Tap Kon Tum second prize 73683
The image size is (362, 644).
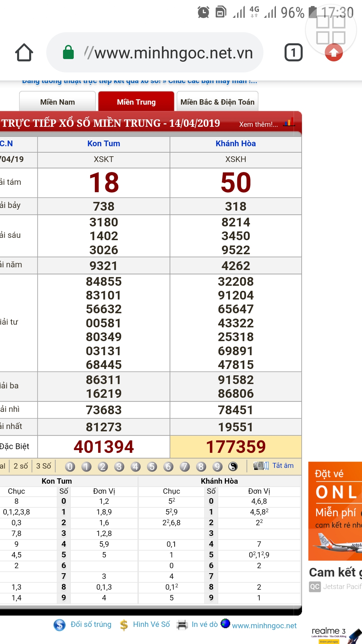[x=104, y=410]
